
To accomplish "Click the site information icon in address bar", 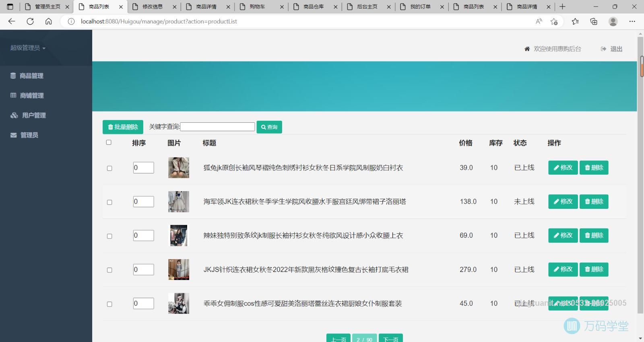I will 71,21.
